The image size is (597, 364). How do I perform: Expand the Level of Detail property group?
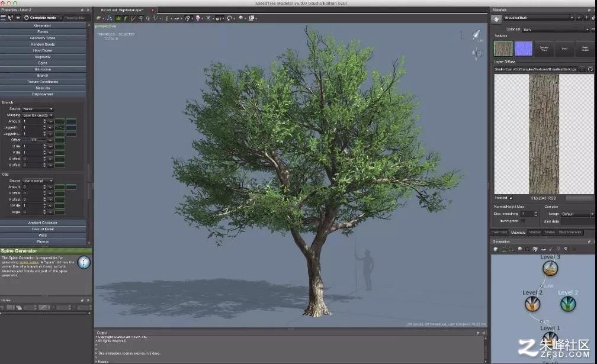[43, 229]
